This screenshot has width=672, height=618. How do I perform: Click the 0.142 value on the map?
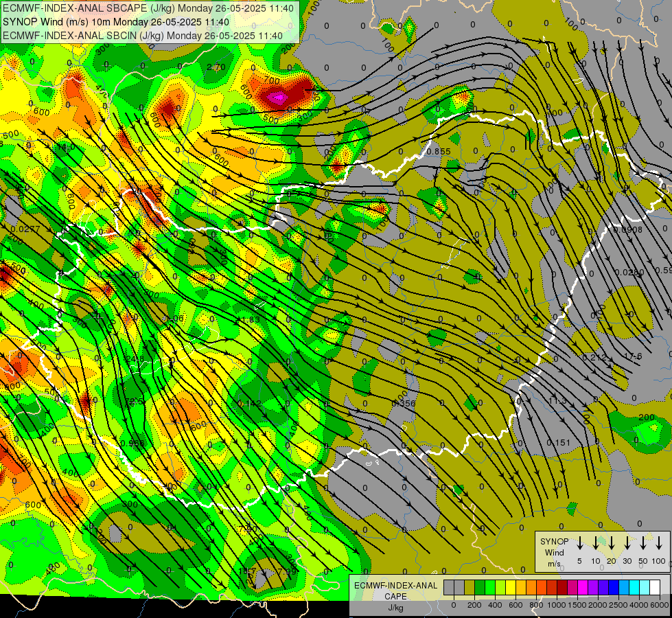[249, 404]
